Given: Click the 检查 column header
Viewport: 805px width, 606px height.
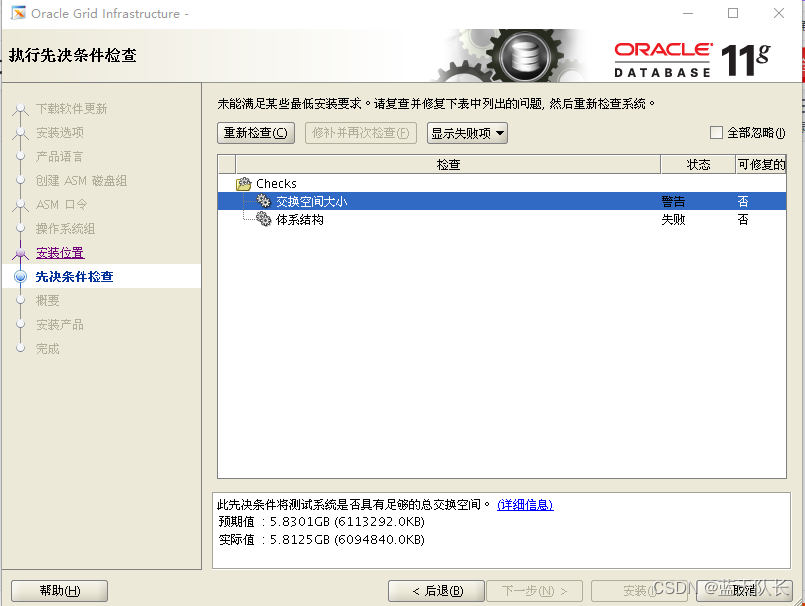Looking at the screenshot, I should pos(448,164).
